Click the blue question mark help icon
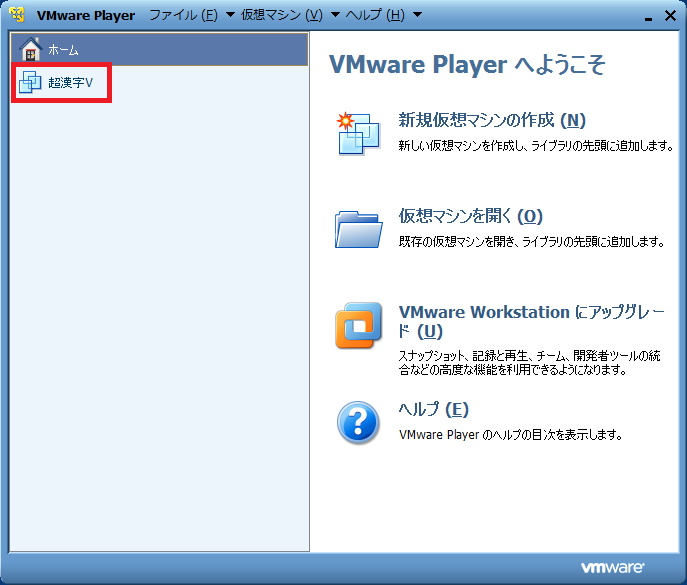The height and width of the screenshot is (585, 687). tap(358, 422)
